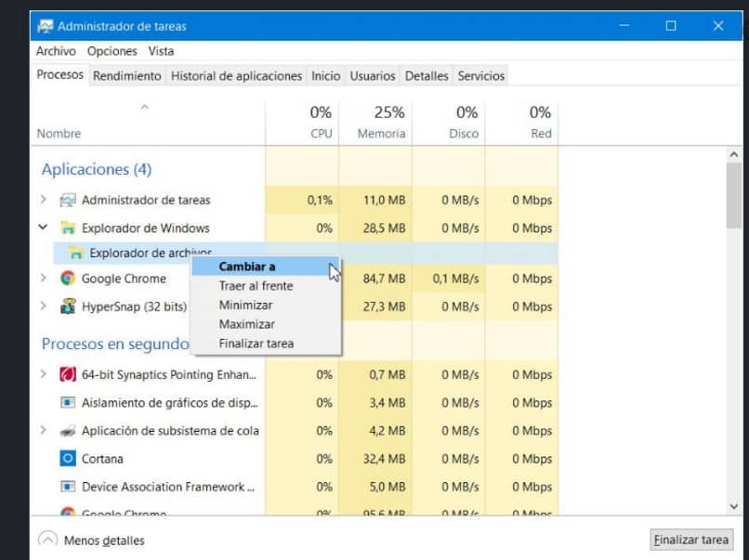
Task: Click the 0,1% CPU value
Action: (x=320, y=200)
